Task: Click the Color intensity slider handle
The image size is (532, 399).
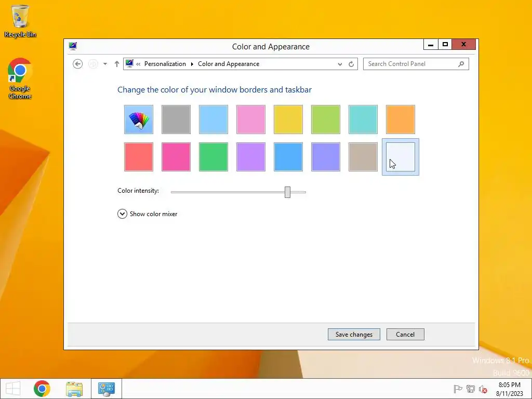Action: tap(287, 192)
